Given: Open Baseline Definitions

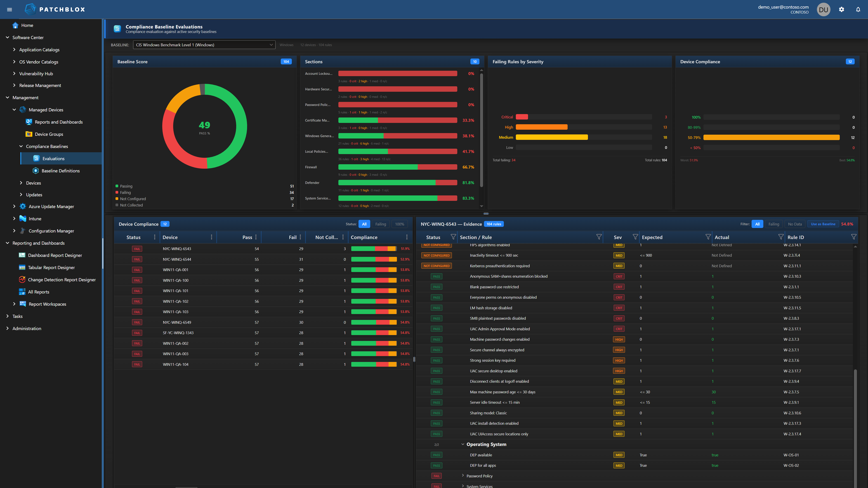Looking at the screenshot, I should pyautogui.click(x=61, y=170).
